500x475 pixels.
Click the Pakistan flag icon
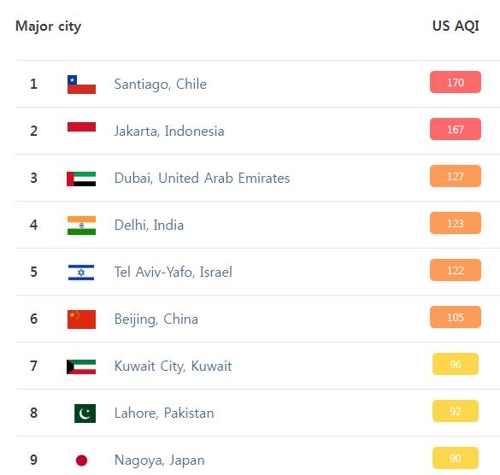(x=85, y=413)
